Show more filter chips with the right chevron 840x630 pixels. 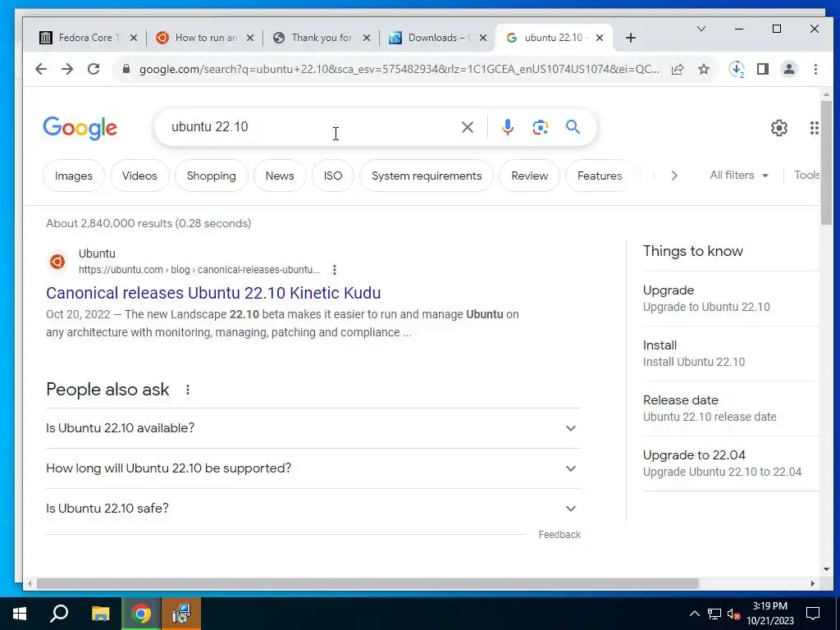674,176
